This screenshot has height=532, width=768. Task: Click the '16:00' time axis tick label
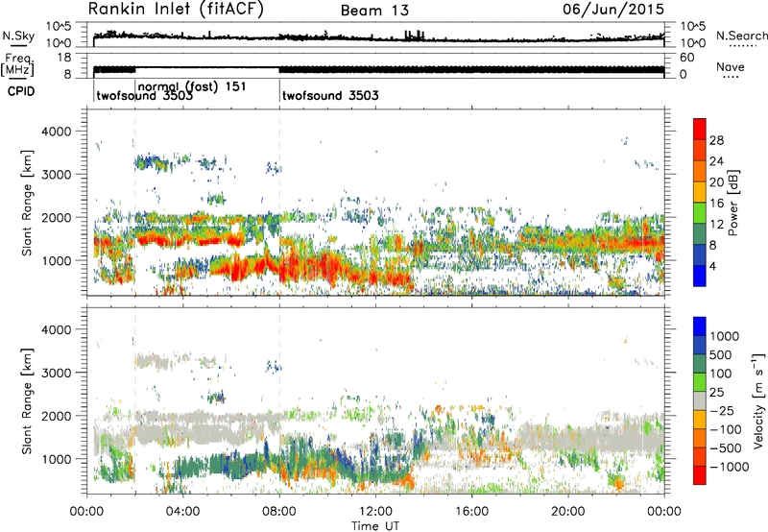(471, 512)
